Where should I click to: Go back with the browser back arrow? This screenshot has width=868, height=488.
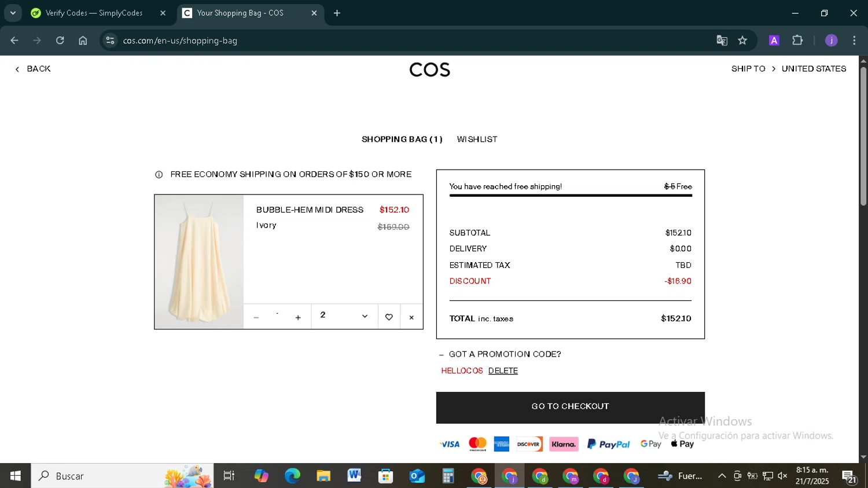[14, 41]
